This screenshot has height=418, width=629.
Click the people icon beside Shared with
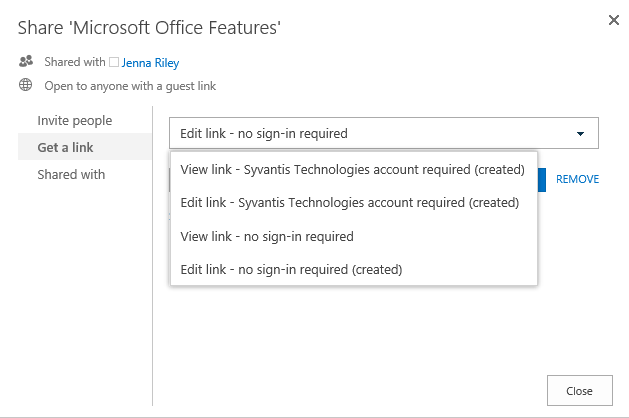click(x=26, y=61)
